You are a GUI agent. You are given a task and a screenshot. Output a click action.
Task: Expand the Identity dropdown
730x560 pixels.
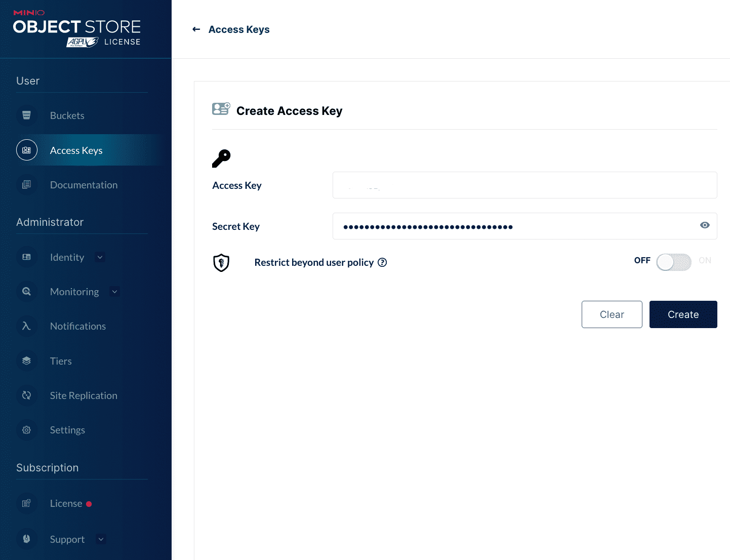pyautogui.click(x=100, y=257)
